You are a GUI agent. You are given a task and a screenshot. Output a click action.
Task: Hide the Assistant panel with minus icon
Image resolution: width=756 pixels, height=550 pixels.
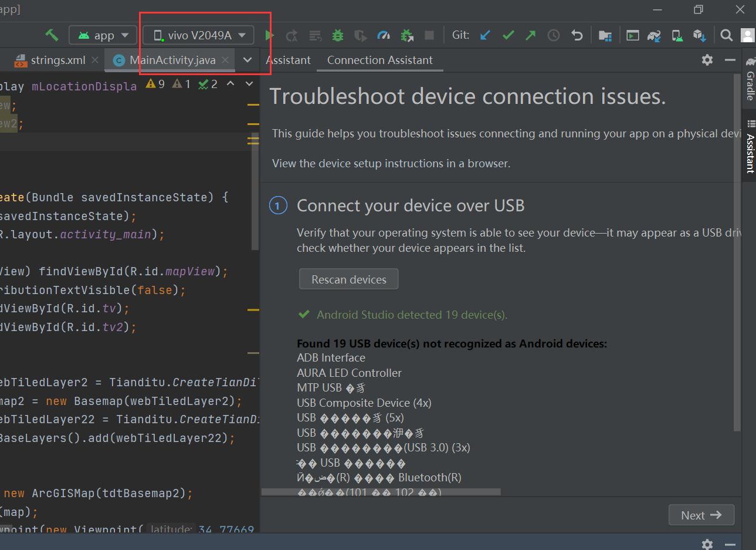730,60
